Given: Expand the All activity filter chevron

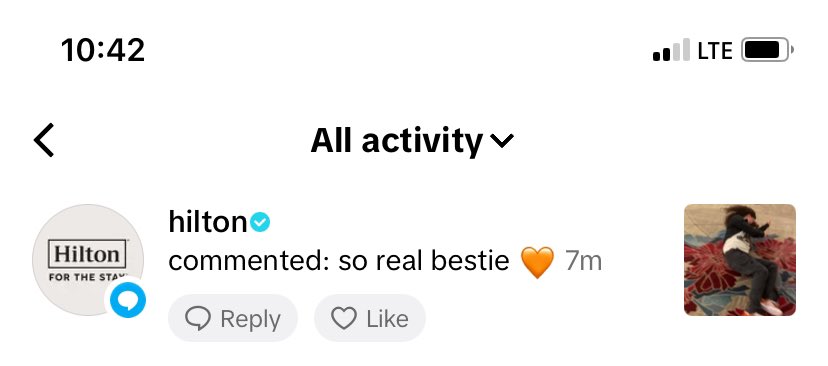Looking at the screenshot, I should [x=502, y=140].
